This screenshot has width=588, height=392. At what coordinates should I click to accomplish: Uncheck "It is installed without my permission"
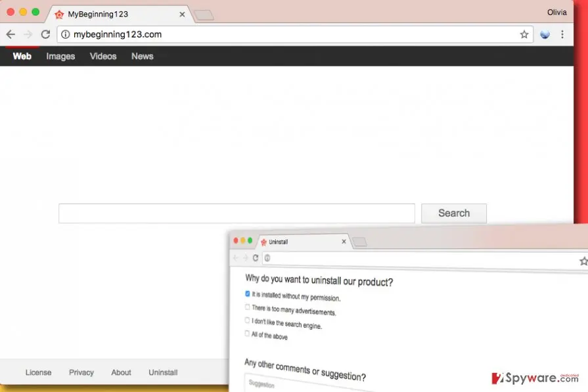tap(248, 294)
